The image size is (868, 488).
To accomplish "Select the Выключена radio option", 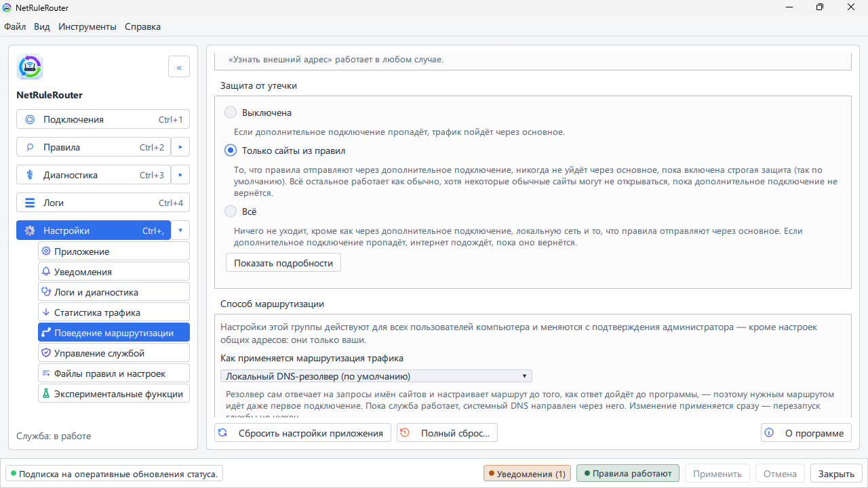I will [x=231, y=113].
